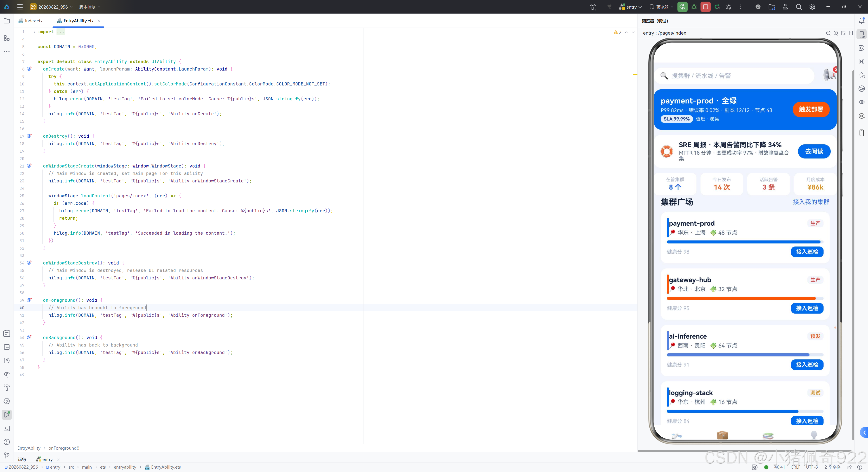Click payment-prod health progress bar

click(x=745, y=242)
